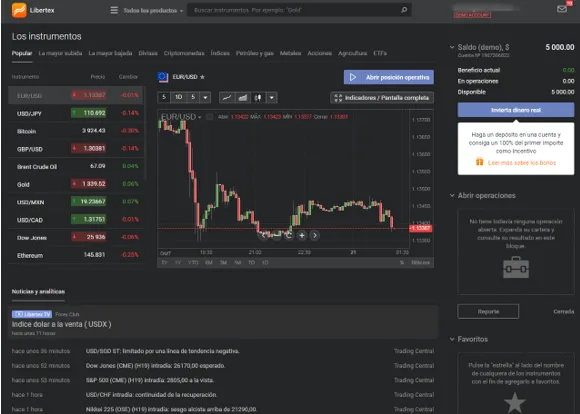
Task: Reset the chart view with circular arrow
Action: click(289, 235)
